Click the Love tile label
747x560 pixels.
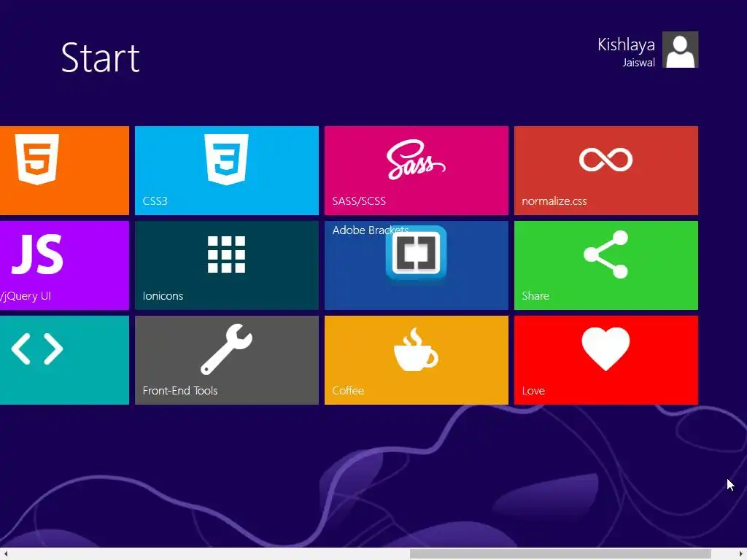point(533,391)
